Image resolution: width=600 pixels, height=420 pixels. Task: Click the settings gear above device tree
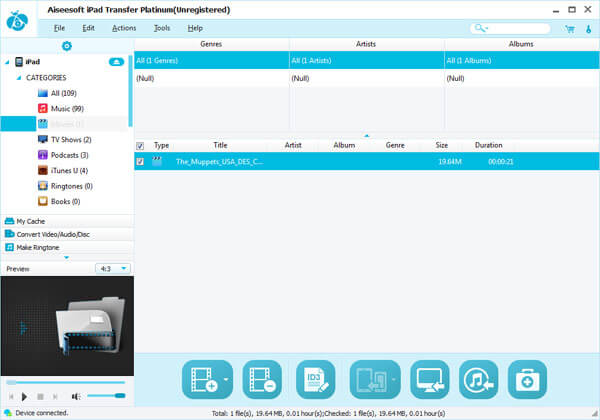67,46
